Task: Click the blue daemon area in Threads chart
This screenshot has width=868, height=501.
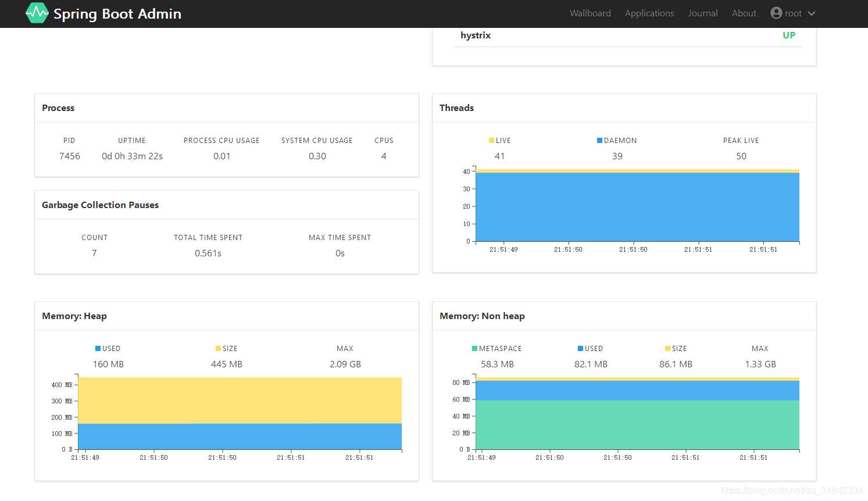Action: 637,207
